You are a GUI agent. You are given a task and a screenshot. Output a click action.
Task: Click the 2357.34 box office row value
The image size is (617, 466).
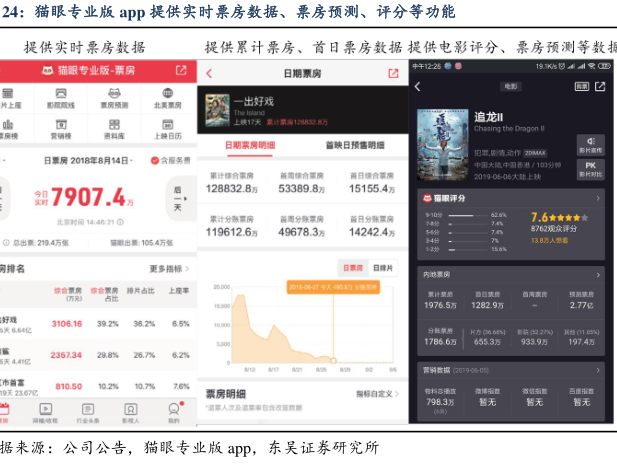(66, 355)
